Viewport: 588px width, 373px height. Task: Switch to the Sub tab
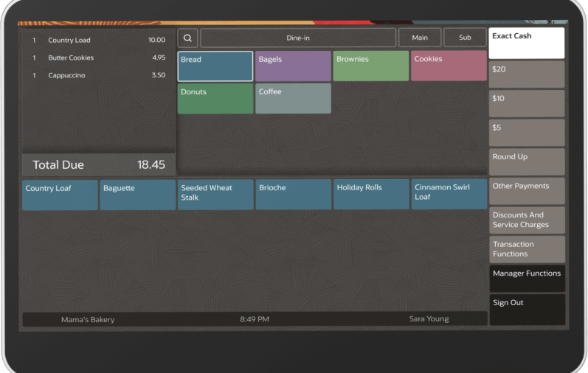pyautogui.click(x=465, y=38)
